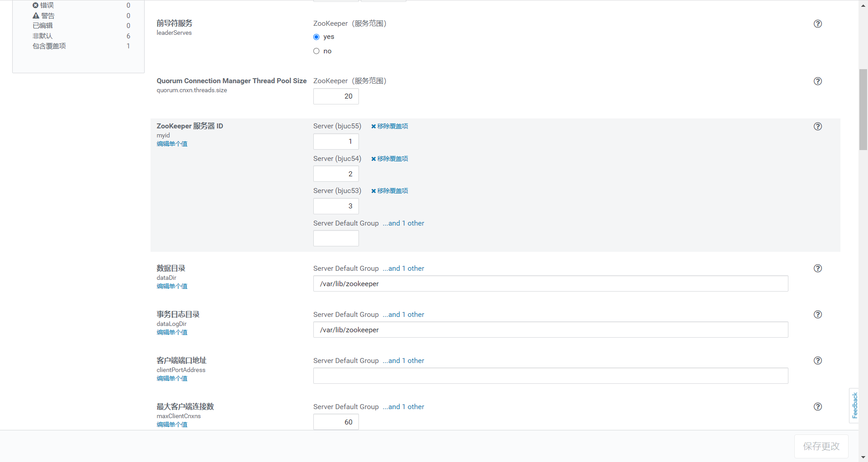Open help for dataDir setting
This screenshot has width=868, height=462.
pyautogui.click(x=817, y=269)
